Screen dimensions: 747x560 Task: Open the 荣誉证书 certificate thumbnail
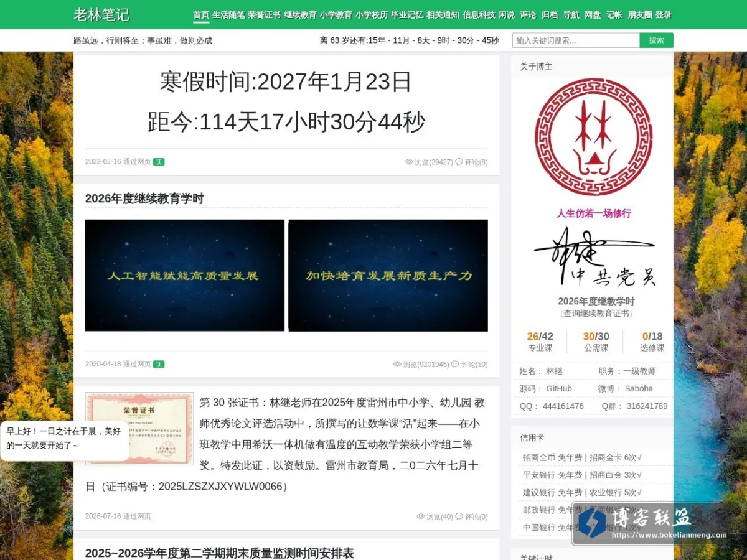pyautogui.click(x=139, y=429)
